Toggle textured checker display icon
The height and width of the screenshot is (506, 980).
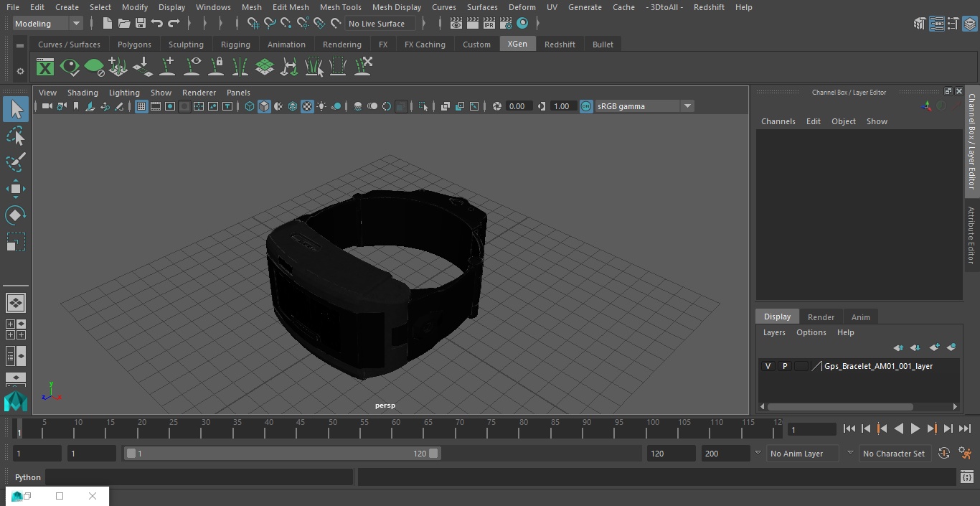coord(307,106)
